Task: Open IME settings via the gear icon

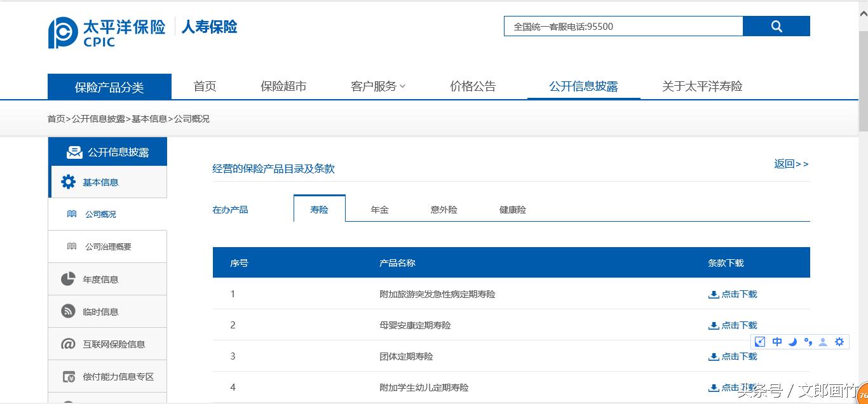Action: click(x=839, y=342)
